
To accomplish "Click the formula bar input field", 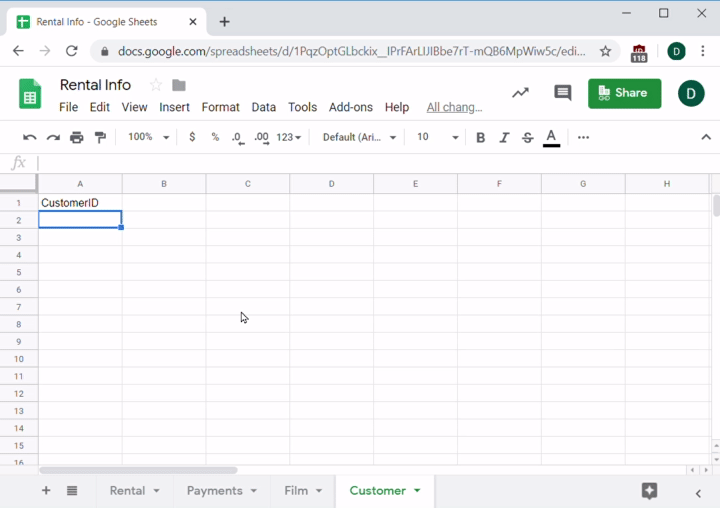I will [370, 163].
